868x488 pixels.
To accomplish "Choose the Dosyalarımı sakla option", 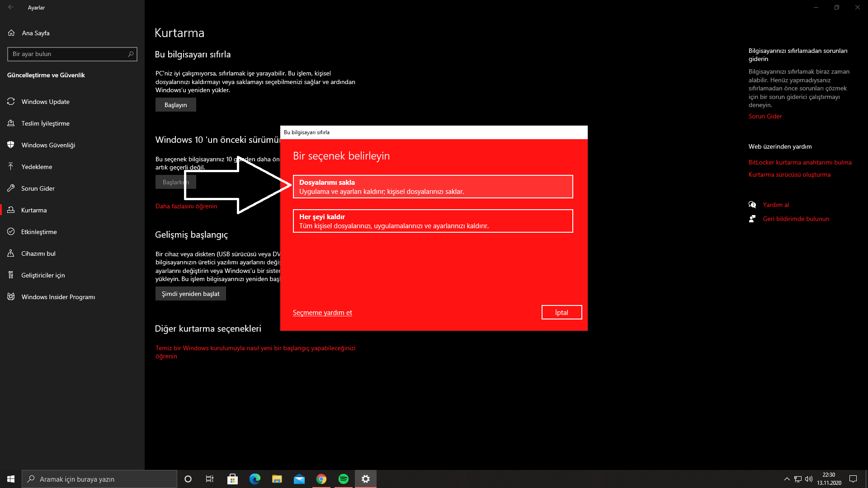I will click(x=433, y=187).
